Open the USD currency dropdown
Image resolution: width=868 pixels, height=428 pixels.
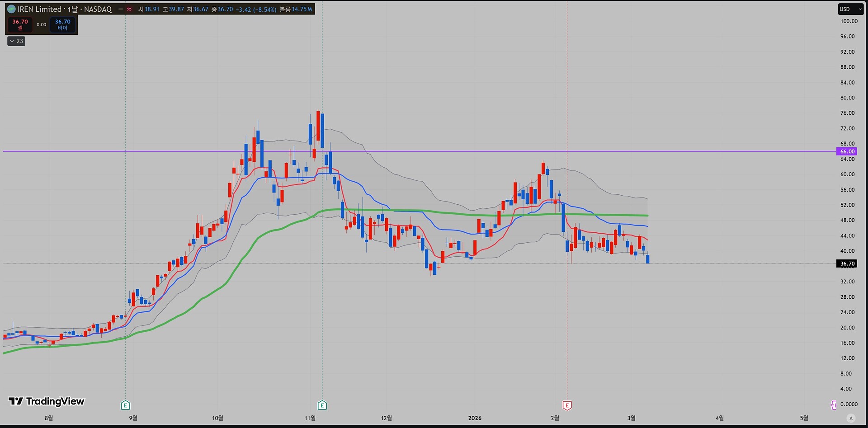pos(850,9)
